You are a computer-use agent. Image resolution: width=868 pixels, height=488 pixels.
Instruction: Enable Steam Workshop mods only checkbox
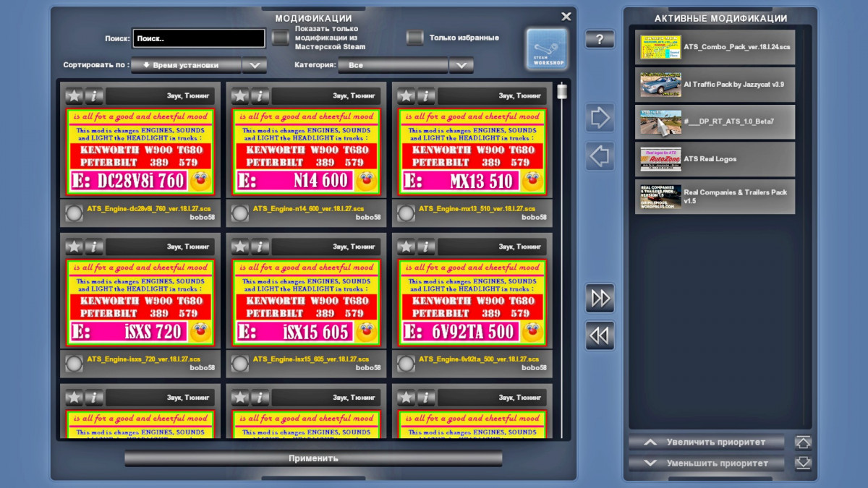pyautogui.click(x=281, y=38)
